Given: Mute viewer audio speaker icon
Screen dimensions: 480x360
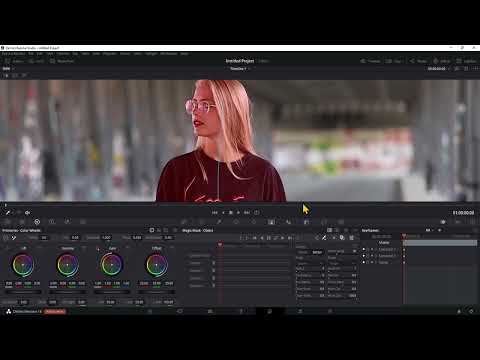Looking at the screenshot, I should (x=27, y=213).
